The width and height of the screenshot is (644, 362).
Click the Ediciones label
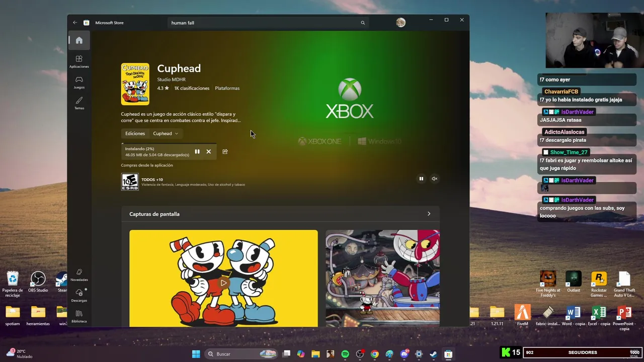[135, 133]
